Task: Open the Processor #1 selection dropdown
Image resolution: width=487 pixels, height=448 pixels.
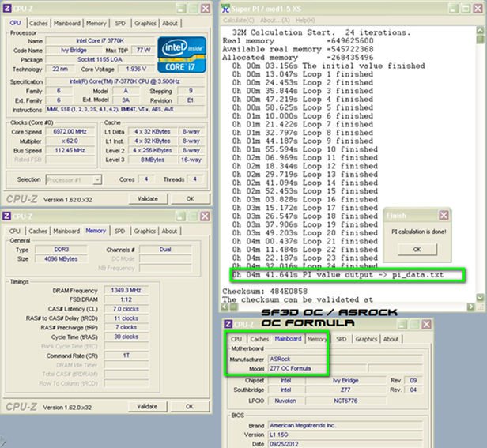Action: pyautogui.click(x=78, y=179)
